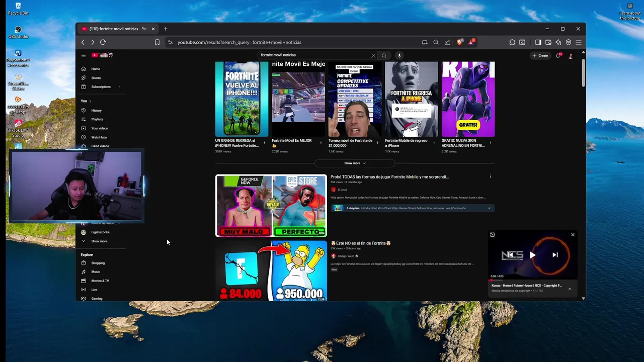Open a new browser tab
The width and height of the screenshot is (644, 362).
[166, 29]
